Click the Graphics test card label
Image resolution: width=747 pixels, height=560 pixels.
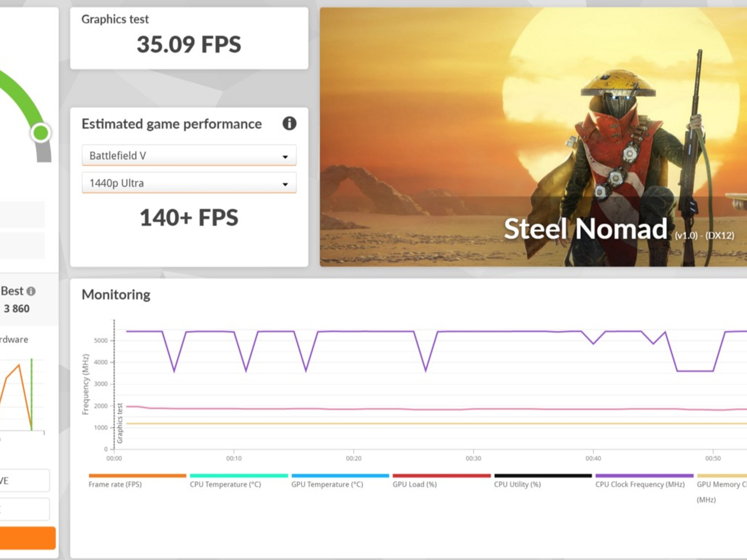pos(115,19)
